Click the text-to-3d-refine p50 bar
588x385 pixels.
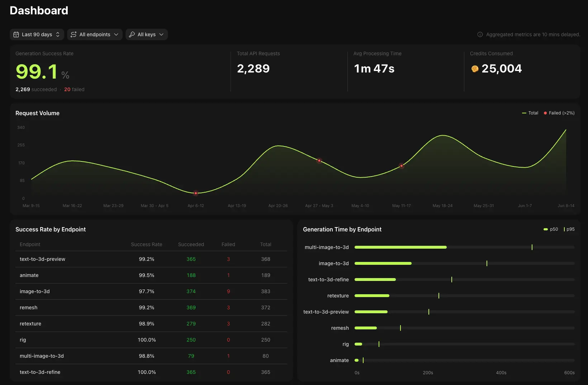(x=375, y=280)
